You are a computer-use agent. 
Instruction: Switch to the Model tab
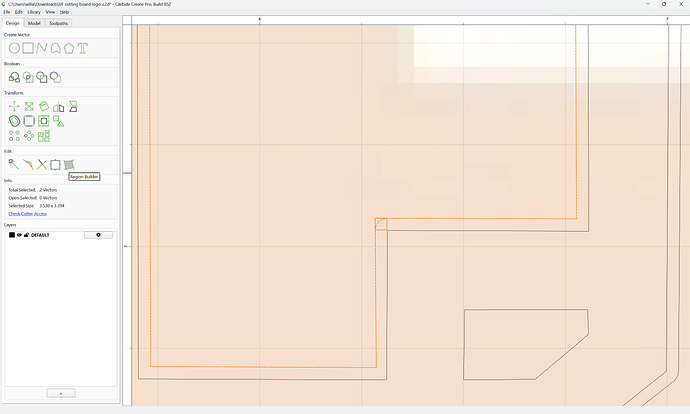coord(34,23)
